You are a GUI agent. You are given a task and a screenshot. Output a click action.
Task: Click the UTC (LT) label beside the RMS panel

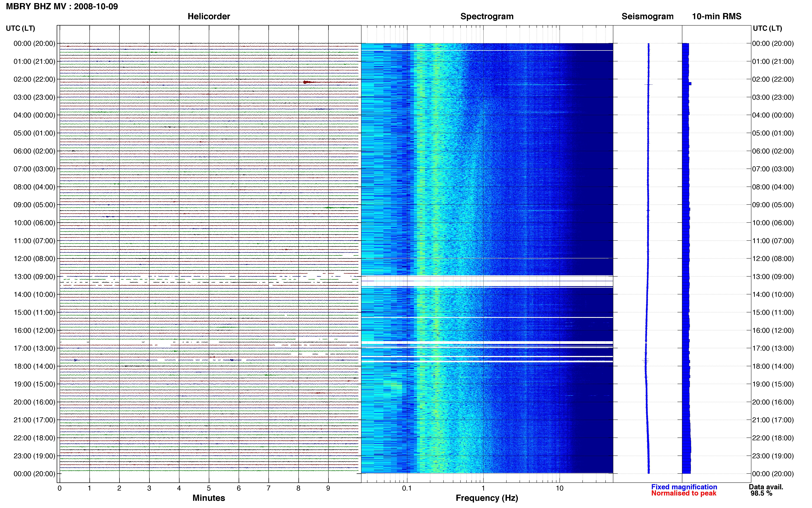click(767, 28)
